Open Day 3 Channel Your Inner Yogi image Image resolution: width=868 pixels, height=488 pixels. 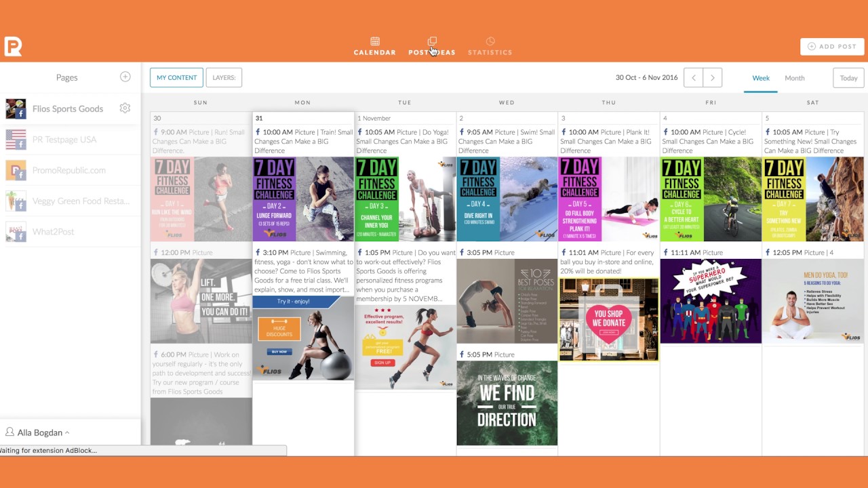pos(405,199)
